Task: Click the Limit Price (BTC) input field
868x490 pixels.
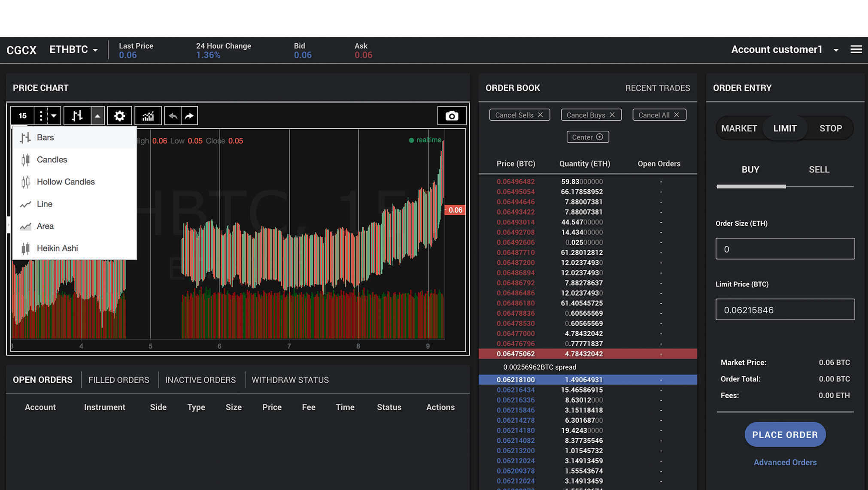Action: point(785,309)
